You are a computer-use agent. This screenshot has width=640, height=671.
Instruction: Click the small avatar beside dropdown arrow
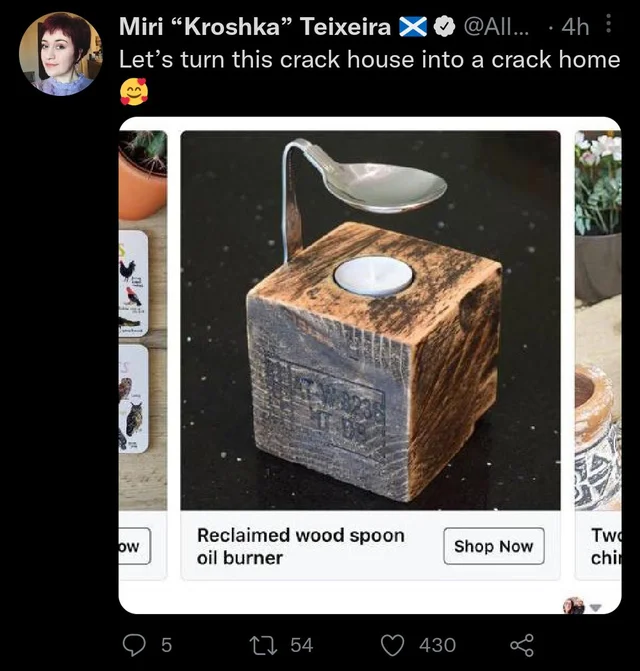[574, 606]
